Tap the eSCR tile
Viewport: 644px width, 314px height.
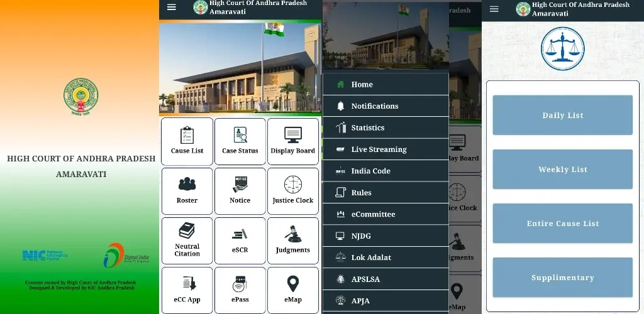coord(240,241)
